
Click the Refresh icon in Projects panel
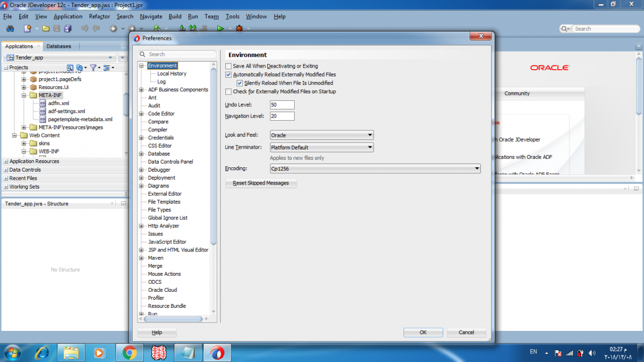click(79, 68)
